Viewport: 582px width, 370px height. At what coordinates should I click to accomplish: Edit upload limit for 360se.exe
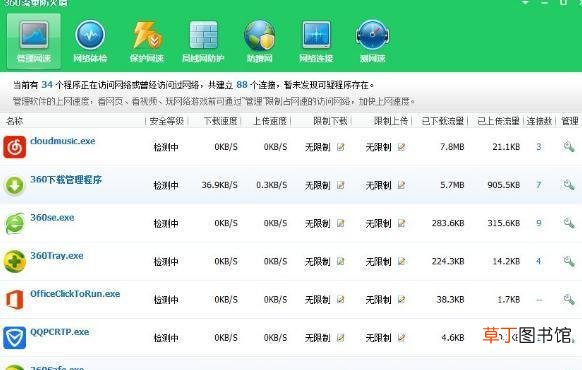click(401, 223)
